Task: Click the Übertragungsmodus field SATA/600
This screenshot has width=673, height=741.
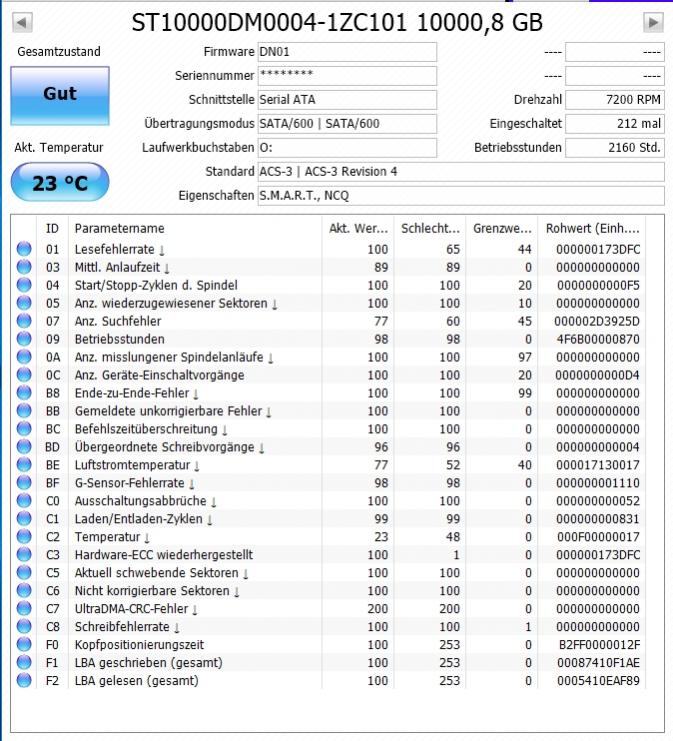Action: click(347, 124)
